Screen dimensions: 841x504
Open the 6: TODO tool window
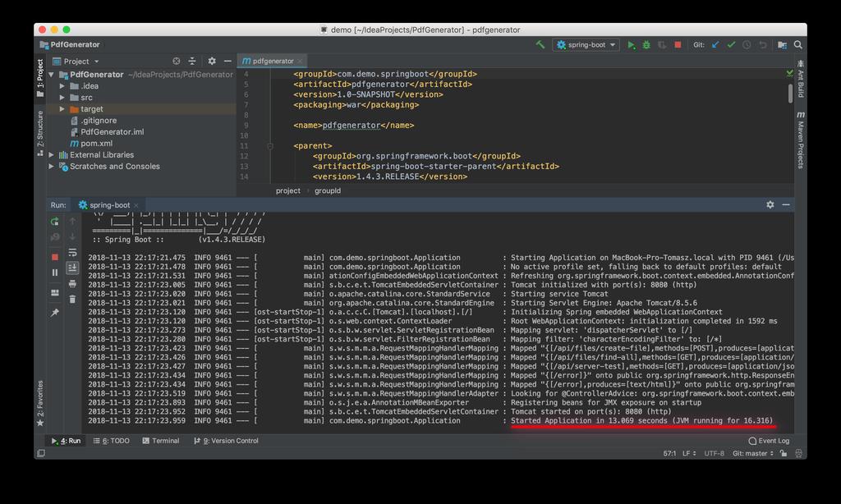[111, 441]
